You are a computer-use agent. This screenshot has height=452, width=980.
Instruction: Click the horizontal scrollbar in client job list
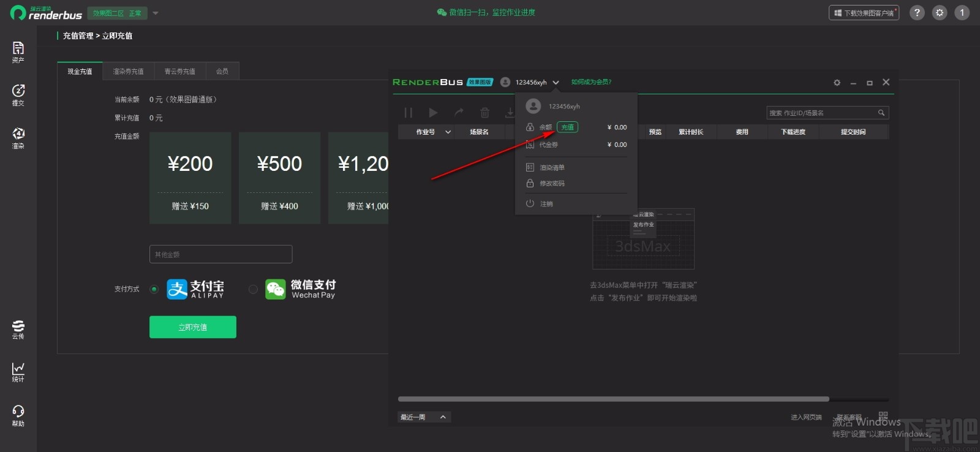(x=614, y=399)
